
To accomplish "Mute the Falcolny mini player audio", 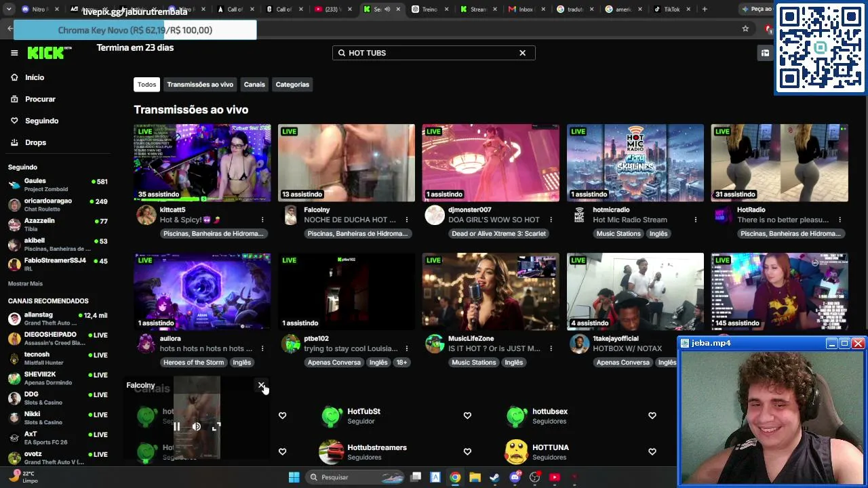I will point(196,426).
